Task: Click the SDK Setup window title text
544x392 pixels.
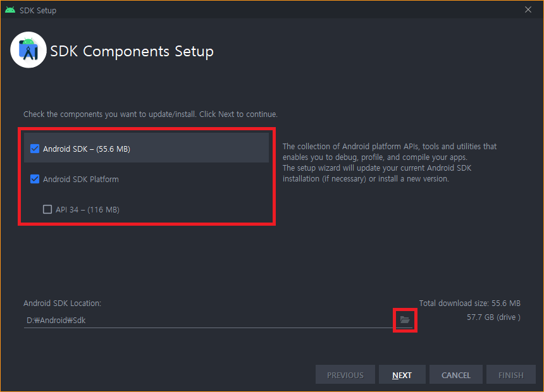Action: 38,10
